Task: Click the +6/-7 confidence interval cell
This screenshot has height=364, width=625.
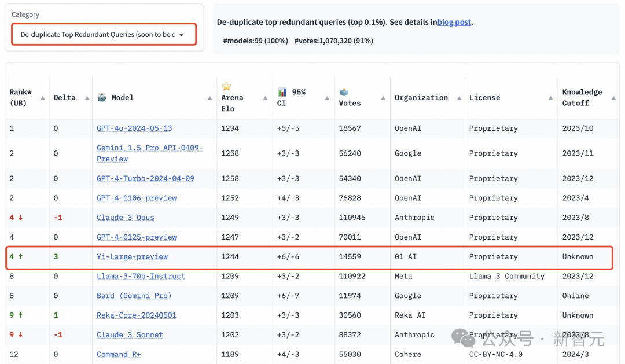Action: (x=288, y=296)
